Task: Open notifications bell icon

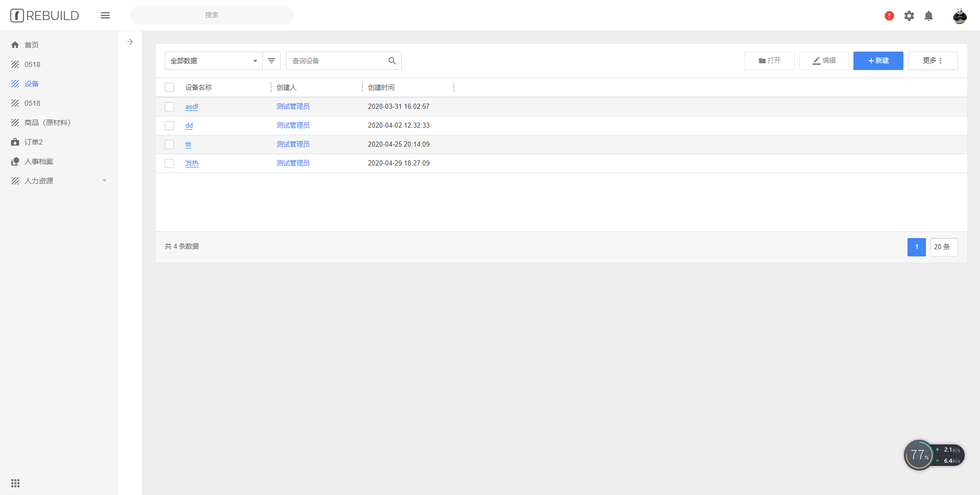Action: coord(929,16)
